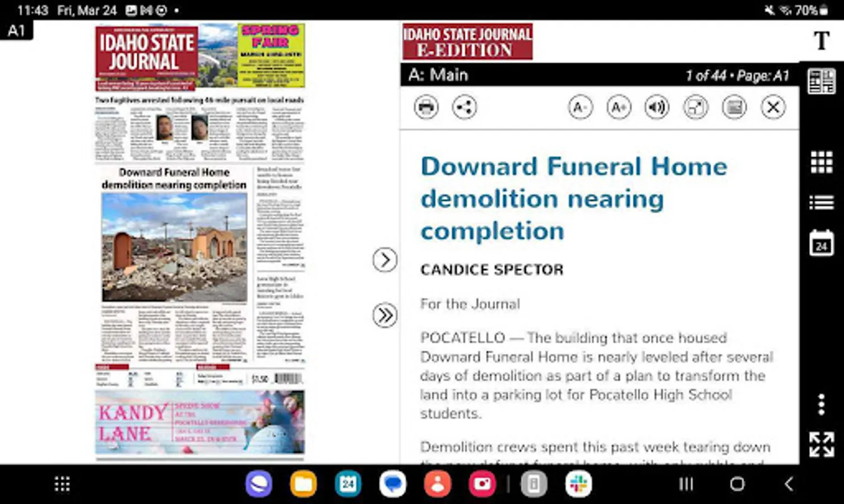The height and width of the screenshot is (504, 844).
Task: Open the Contacts app
Action: tap(438, 484)
